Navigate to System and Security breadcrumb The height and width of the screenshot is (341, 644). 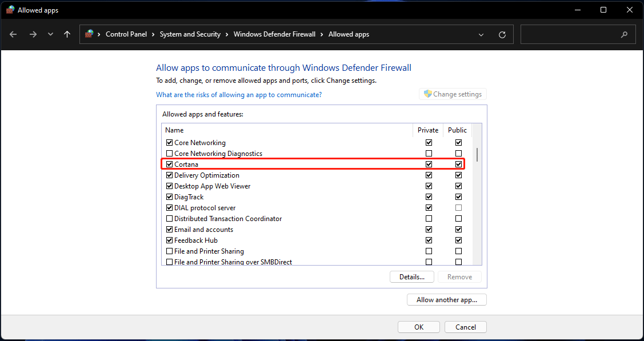click(190, 34)
